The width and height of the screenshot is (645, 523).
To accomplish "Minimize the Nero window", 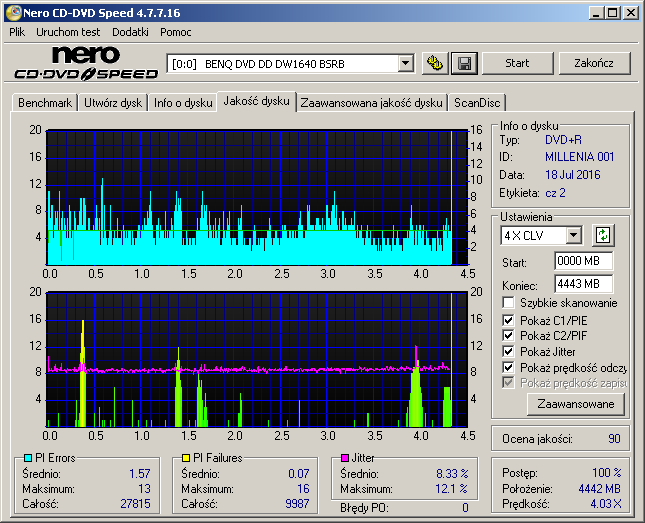I will pyautogui.click(x=596, y=13).
